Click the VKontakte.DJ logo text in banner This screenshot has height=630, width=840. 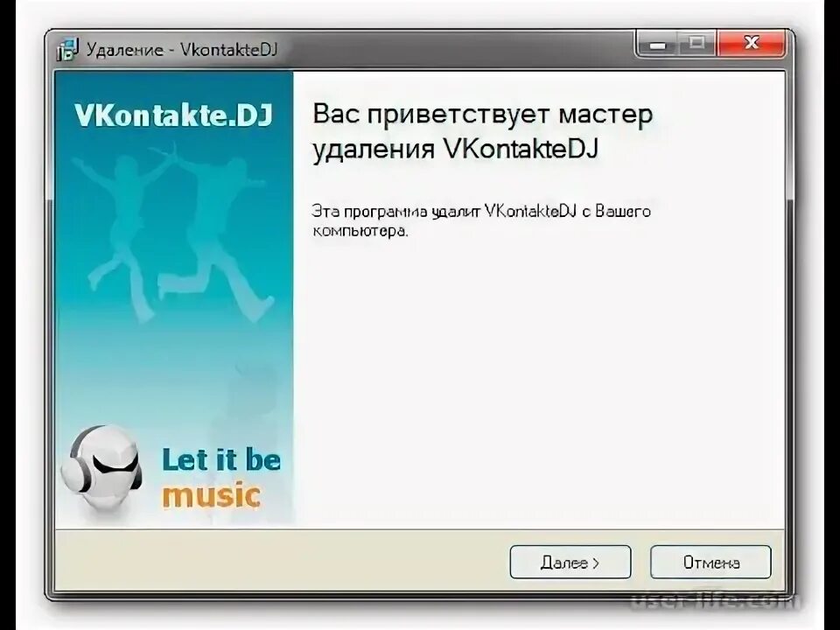[x=173, y=115]
